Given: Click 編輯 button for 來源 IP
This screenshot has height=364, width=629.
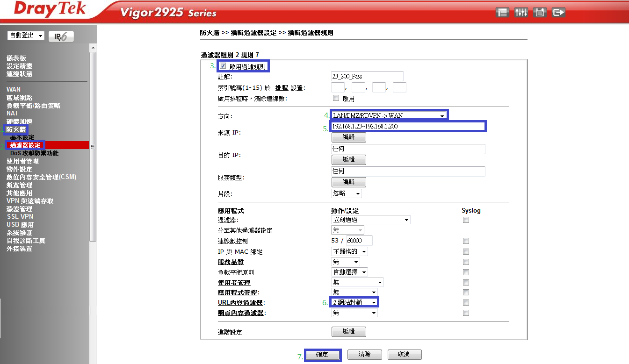Looking at the screenshot, I should click(348, 137).
